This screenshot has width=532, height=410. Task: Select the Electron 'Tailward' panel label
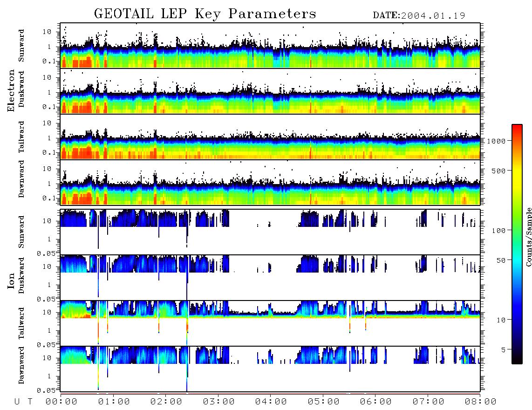pyautogui.click(x=21, y=137)
